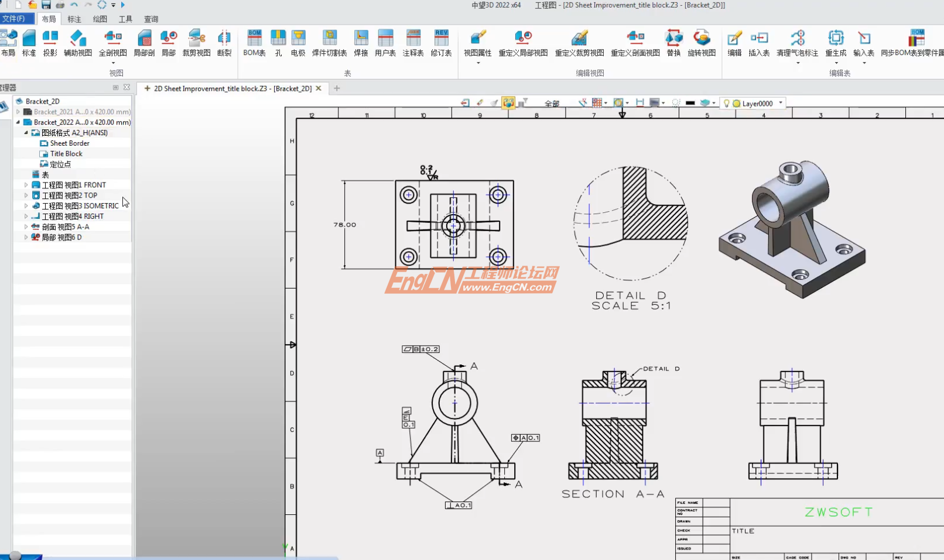Click the 重生成 (Regenerate) icon
The width and height of the screenshot is (944, 560).
[836, 41]
